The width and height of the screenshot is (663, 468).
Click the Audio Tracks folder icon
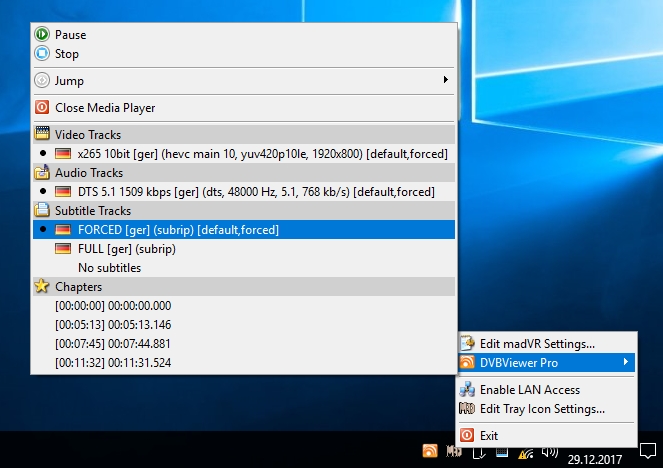pos(42,172)
